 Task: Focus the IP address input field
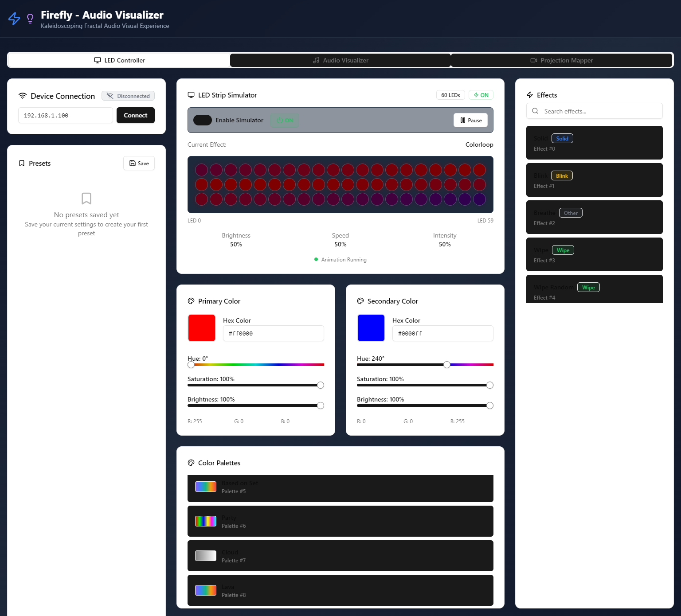[66, 115]
